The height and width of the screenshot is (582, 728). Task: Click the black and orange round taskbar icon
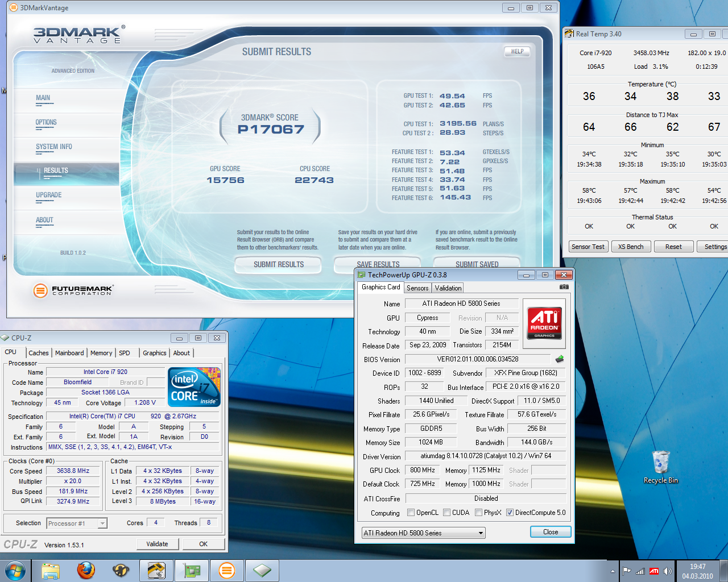(x=121, y=571)
